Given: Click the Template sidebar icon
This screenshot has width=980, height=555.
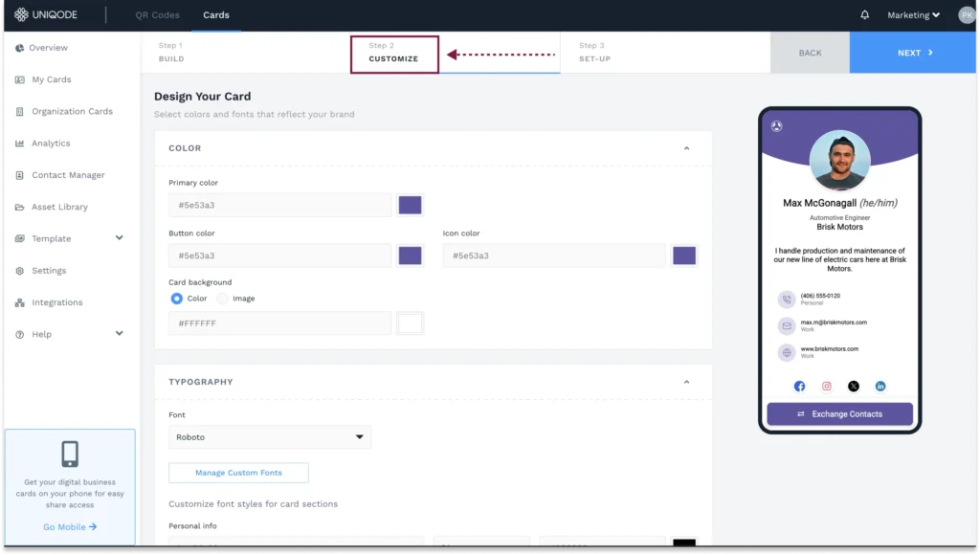Looking at the screenshot, I should [x=19, y=239].
